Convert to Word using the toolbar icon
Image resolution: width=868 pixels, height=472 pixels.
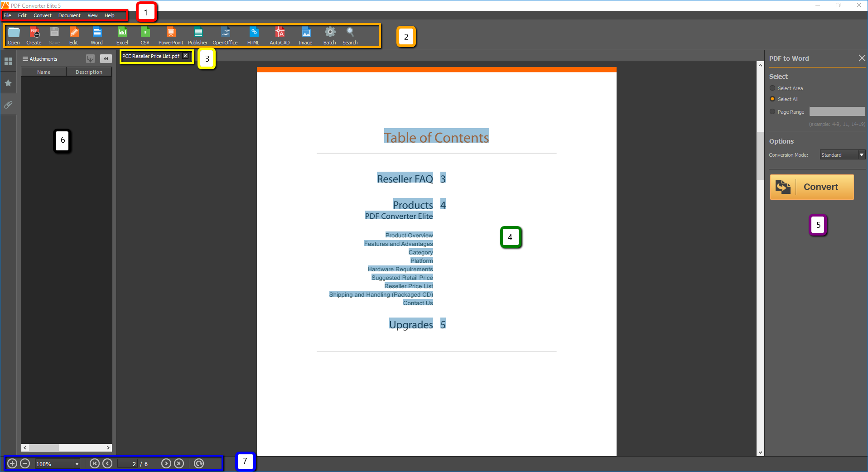click(97, 36)
